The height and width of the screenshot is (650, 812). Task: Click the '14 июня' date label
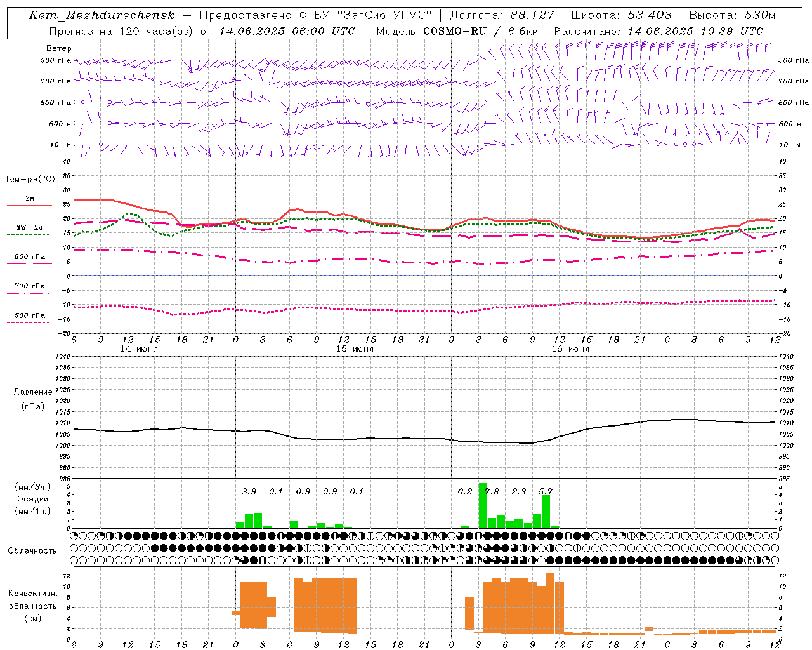(x=140, y=349)
